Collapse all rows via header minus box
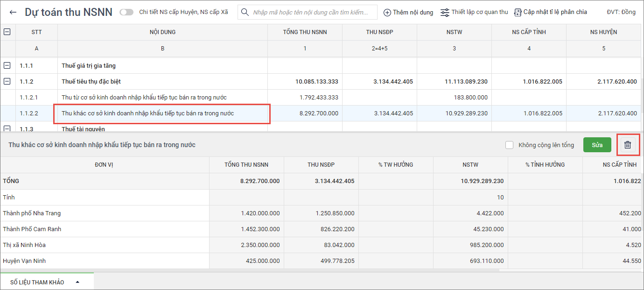The image size is (644, 290). tap(7, 32)
